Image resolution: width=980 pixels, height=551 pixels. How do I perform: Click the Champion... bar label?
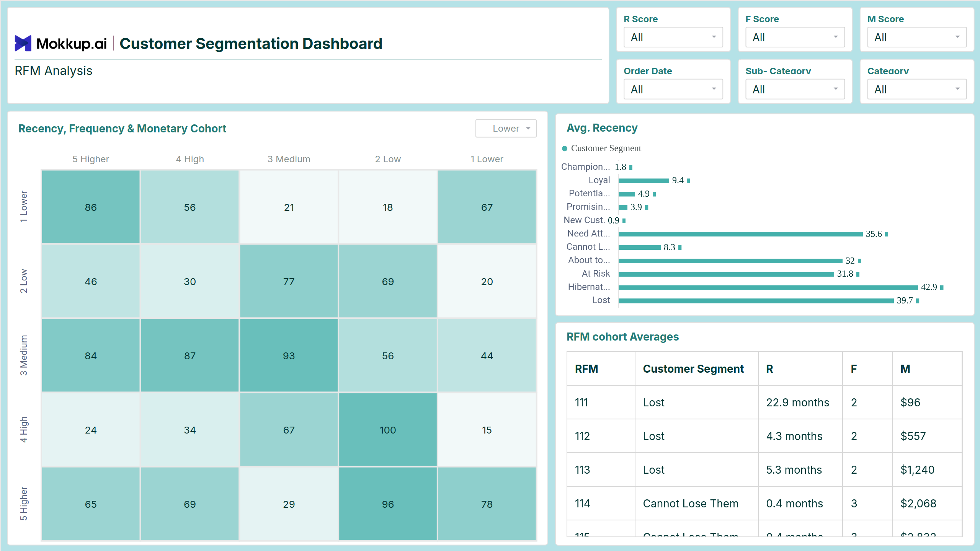tap(586, 167)
